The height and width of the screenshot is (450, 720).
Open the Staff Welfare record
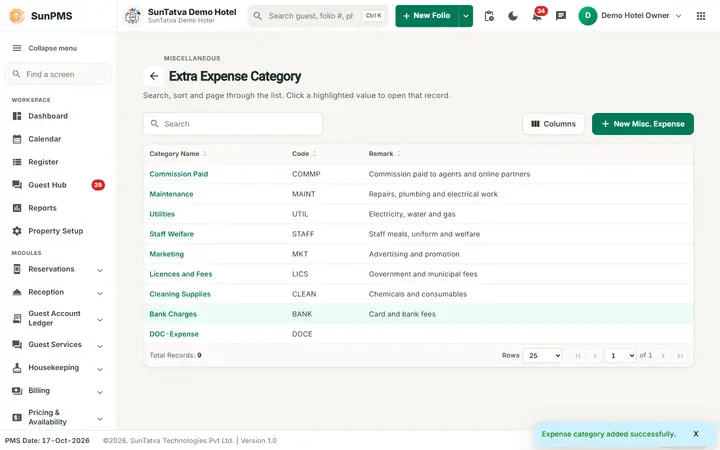pos(171,234)
